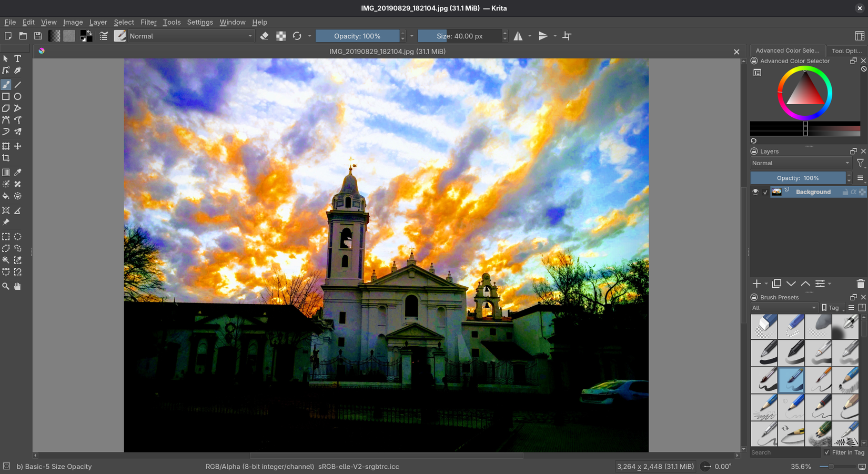Click the Brush Presets search field
The image size is (868, 474).
click(x=784, y=452)
